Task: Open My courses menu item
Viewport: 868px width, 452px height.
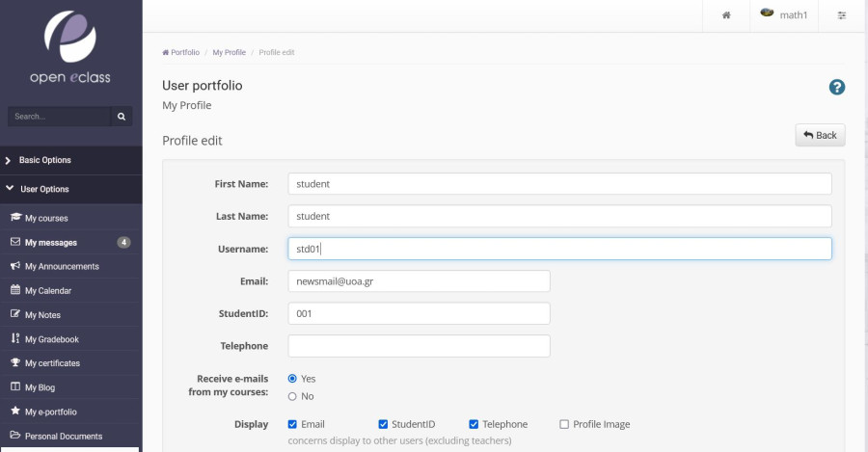Action: [x=70, y=218]
